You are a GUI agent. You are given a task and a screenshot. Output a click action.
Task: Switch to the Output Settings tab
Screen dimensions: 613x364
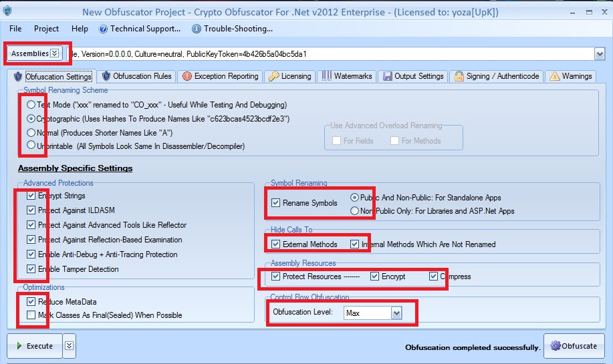413,76
